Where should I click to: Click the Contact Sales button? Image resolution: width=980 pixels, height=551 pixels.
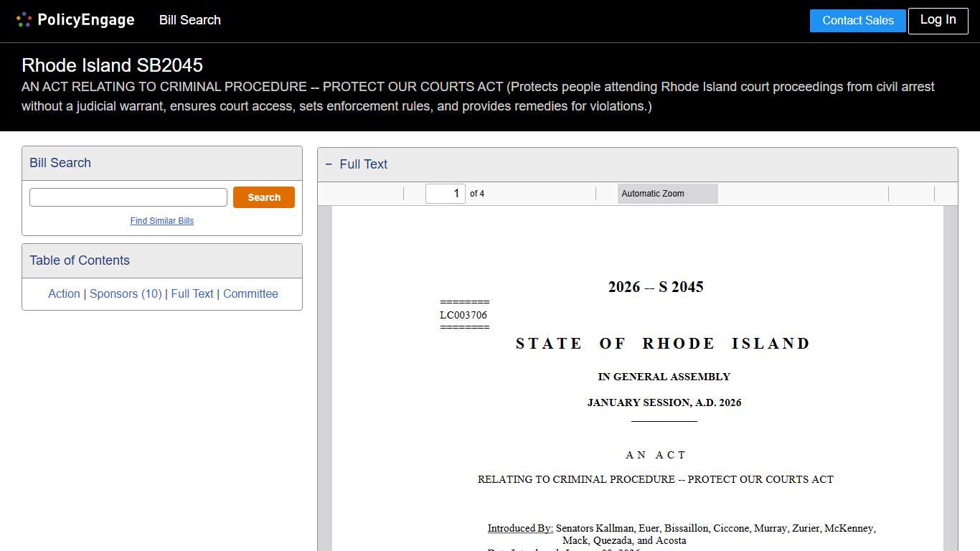point(857,21)
